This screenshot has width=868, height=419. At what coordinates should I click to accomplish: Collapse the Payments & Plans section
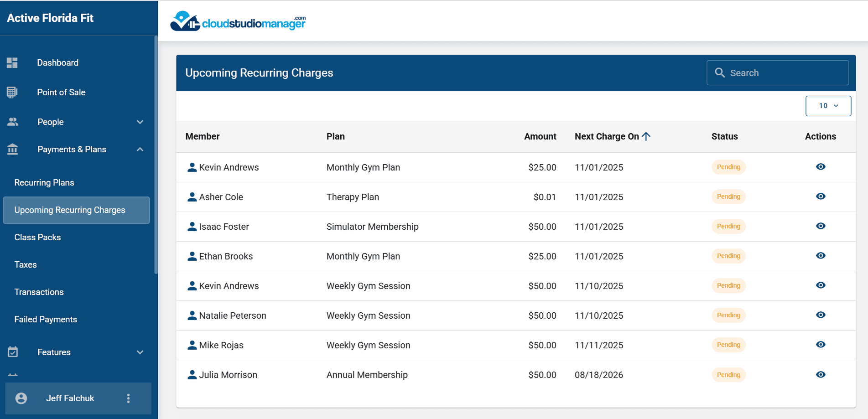pyautogui.click(x=140, y=149)
